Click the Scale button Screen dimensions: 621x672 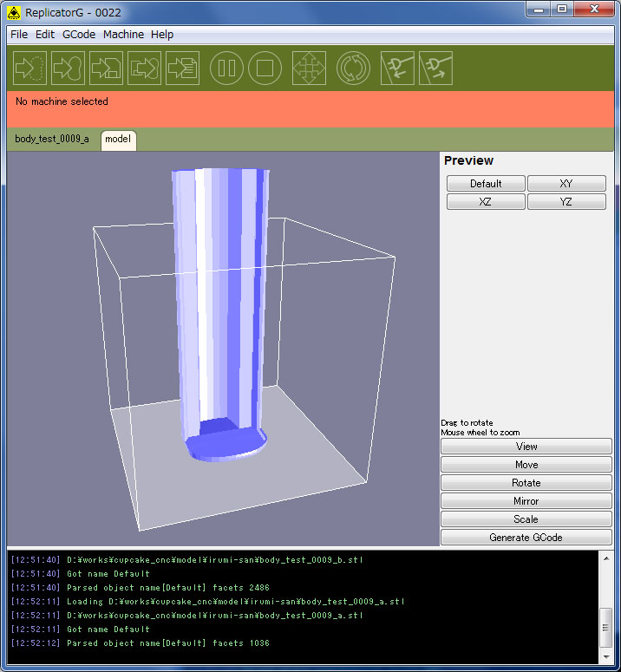(x=526, y=519)
